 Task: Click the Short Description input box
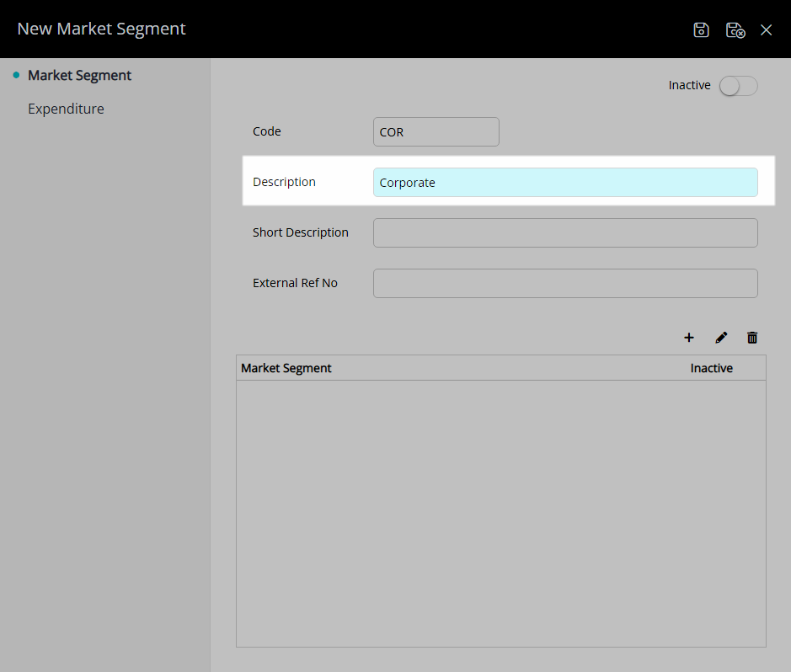click(x=565, y=233)
